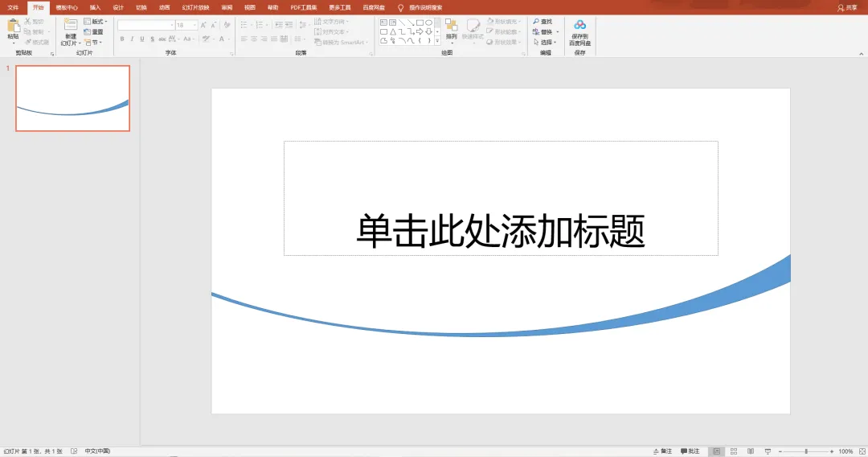Open 对齐文本 align text menu

click(332, 31)
